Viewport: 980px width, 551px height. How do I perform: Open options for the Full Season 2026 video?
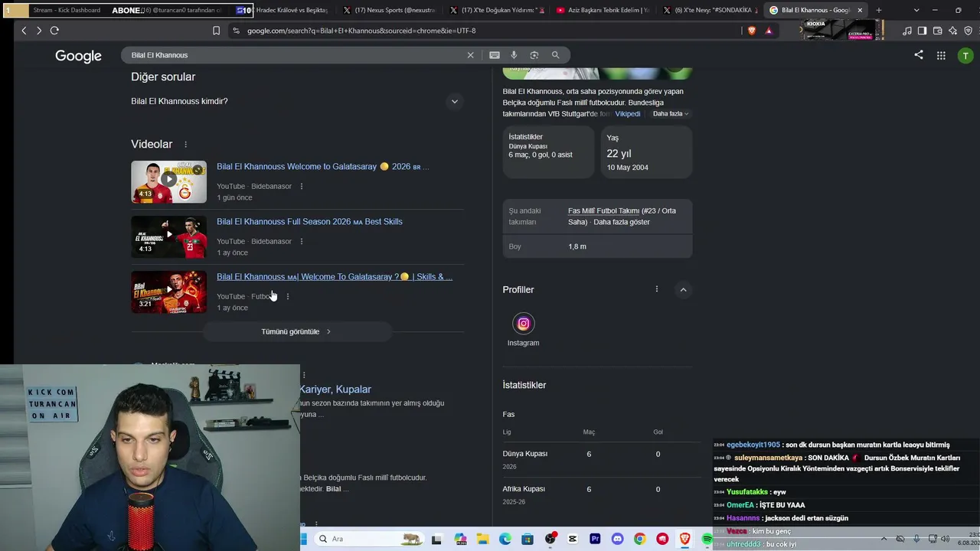302,241
